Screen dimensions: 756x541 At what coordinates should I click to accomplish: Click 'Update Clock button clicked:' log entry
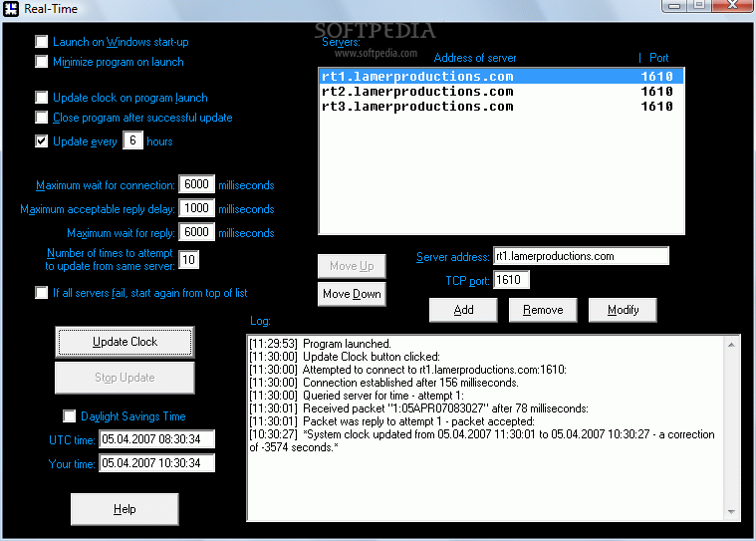[345, 357]
